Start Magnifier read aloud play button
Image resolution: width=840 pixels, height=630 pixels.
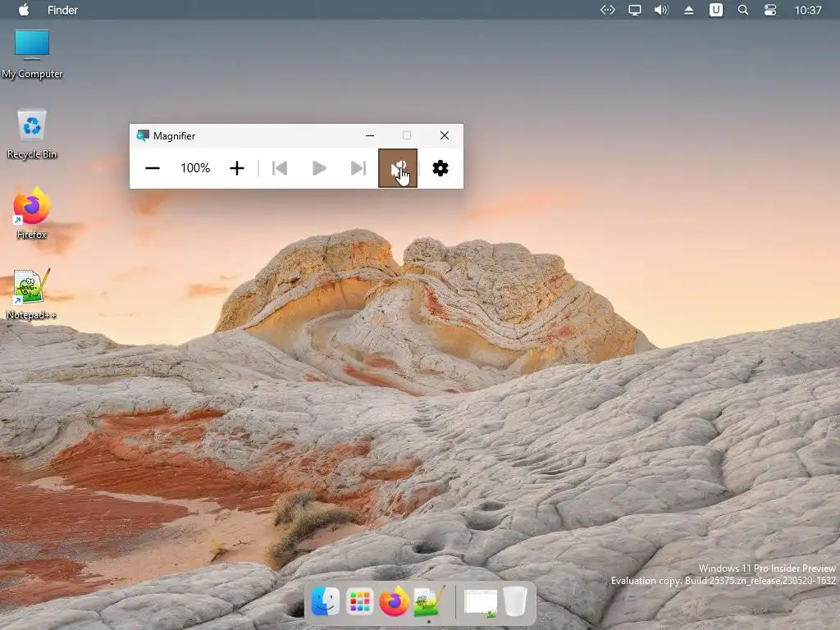pos(319,168)
